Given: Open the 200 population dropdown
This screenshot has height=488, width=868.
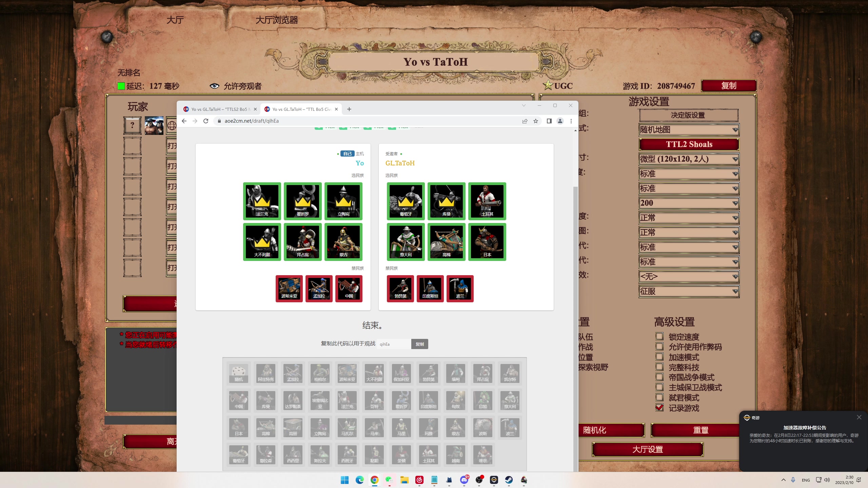Looking at the screenshot, I should tap(689, 203).
